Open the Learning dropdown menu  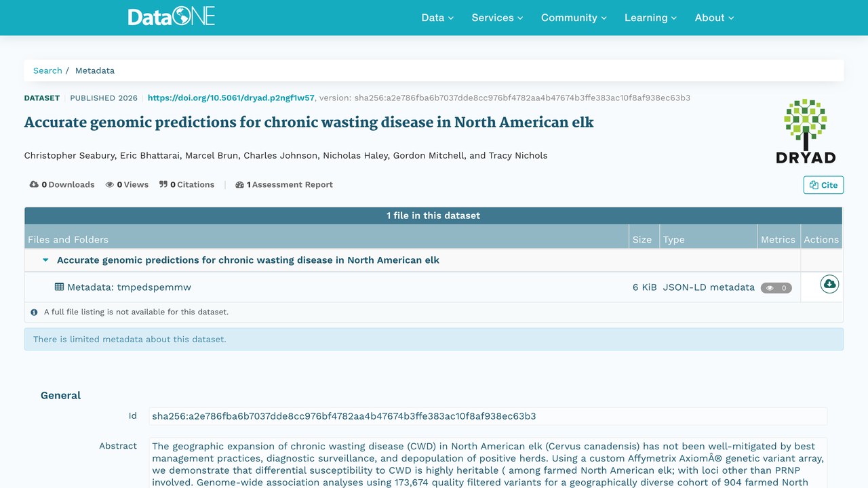pos(651,18)
